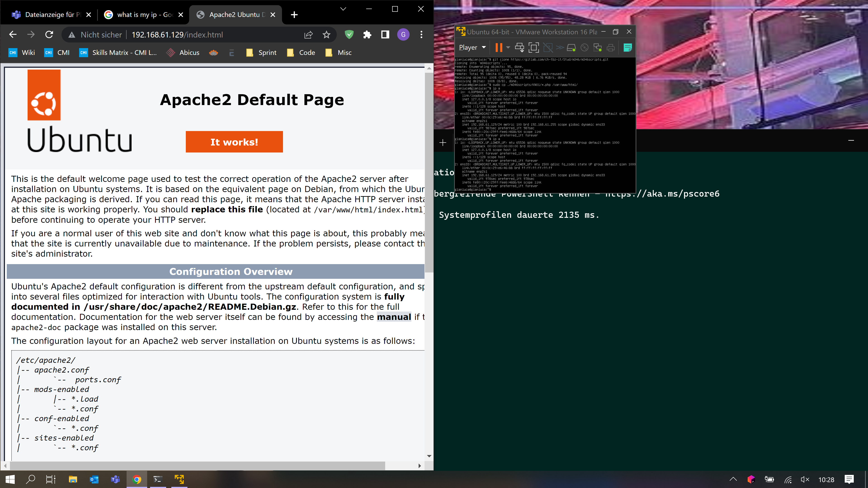Click the muted speaker icon in tray
The width and height of the screenshot is (868, 488).
click(805, 479)
